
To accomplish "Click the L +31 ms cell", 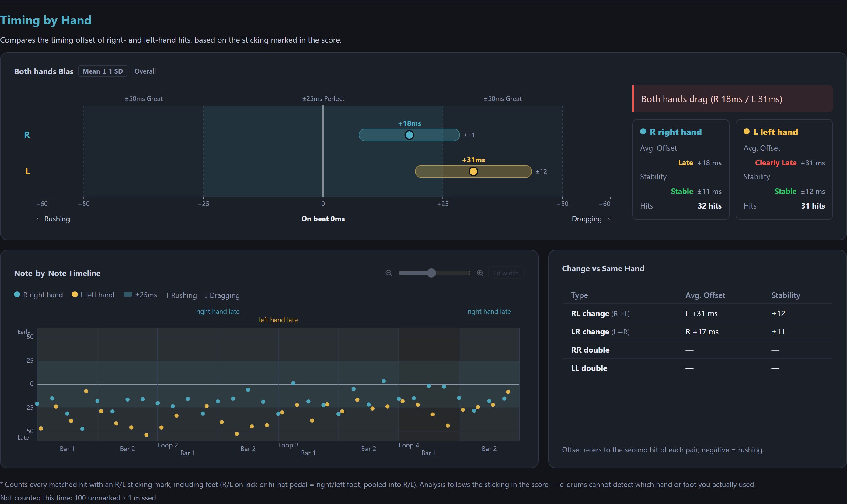I will (x=702, y=313).
